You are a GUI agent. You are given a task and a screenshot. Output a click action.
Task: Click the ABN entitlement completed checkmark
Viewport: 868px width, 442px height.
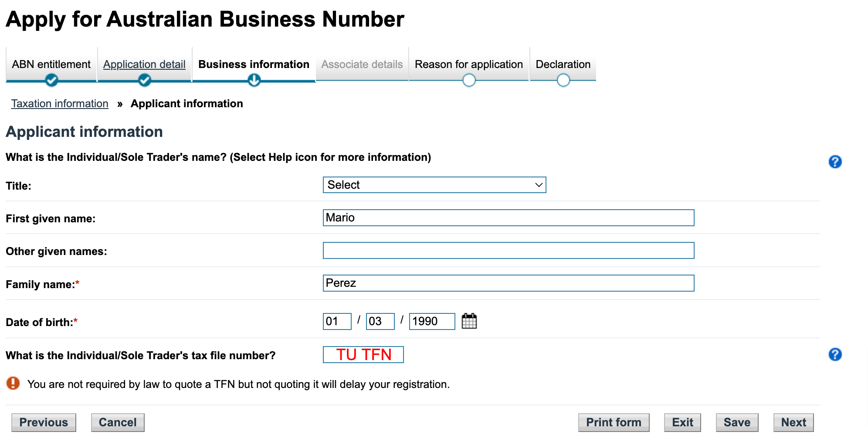click(x=51, y=80)
